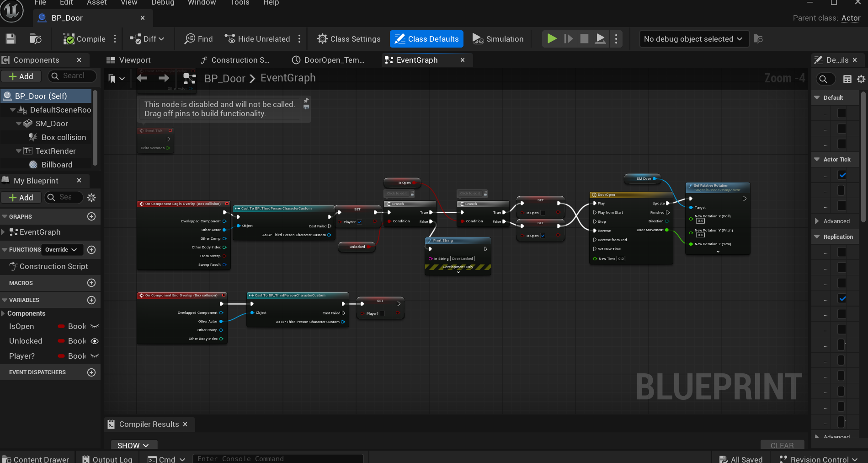Click the Unlocked variable type color pill
The width and height of the screenshot is (868, 463).
tap(61, 341)
